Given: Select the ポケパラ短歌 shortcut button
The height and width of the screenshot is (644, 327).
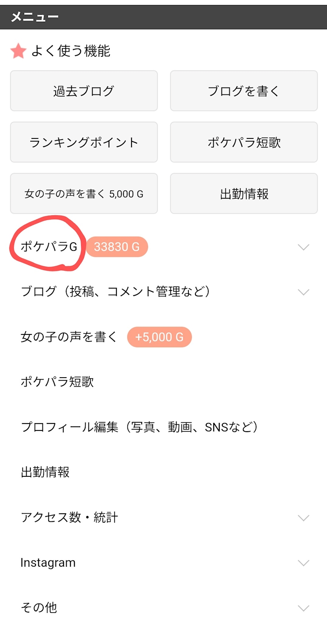Looking at the screenshot, I should [244, 142].
